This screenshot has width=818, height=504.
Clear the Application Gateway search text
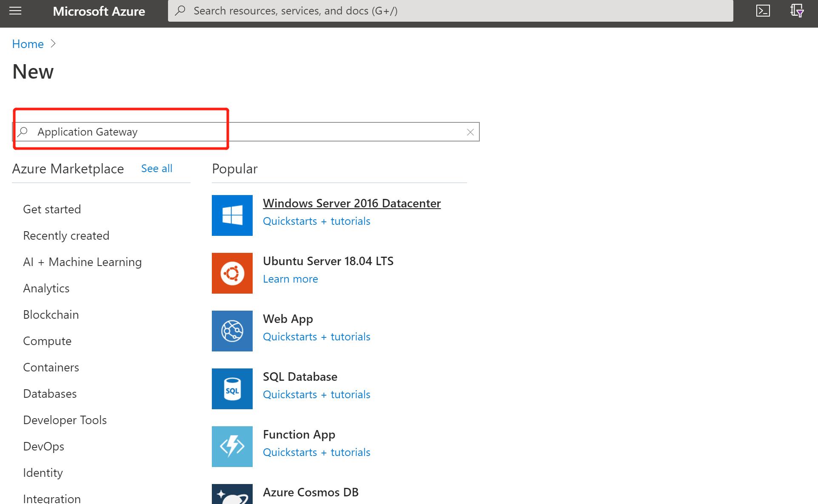[x=470, y=132]
